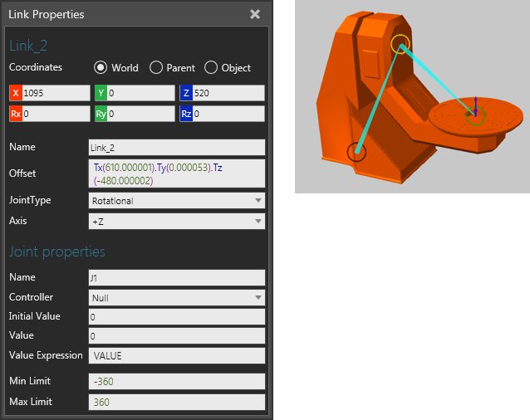
Task: Click the red Rx rotation label
Action: pos(16,114)
